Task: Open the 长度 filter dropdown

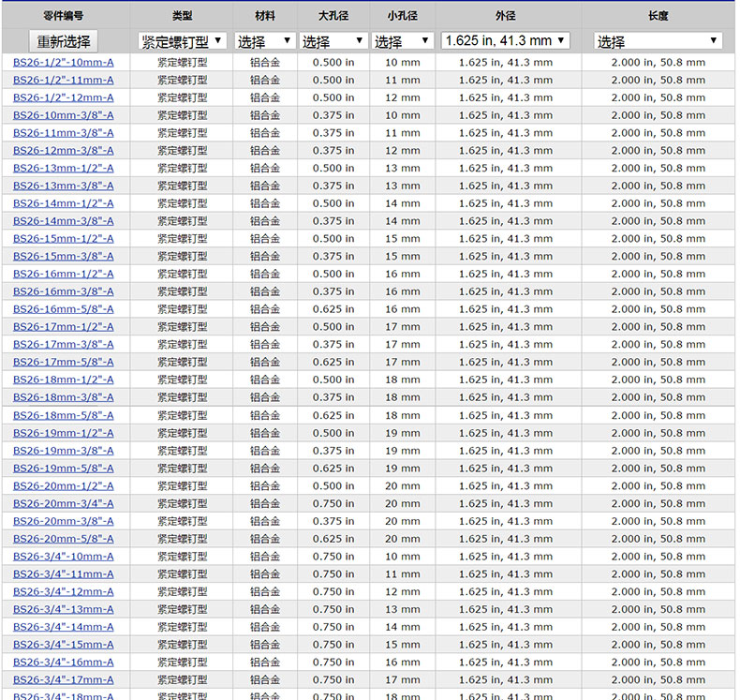Action: [x=658, y=41]
